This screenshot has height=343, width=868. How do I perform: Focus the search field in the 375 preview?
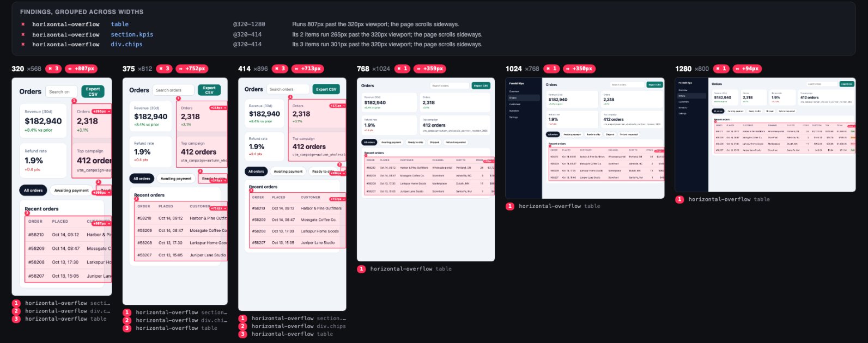click(x=173, y=90)
